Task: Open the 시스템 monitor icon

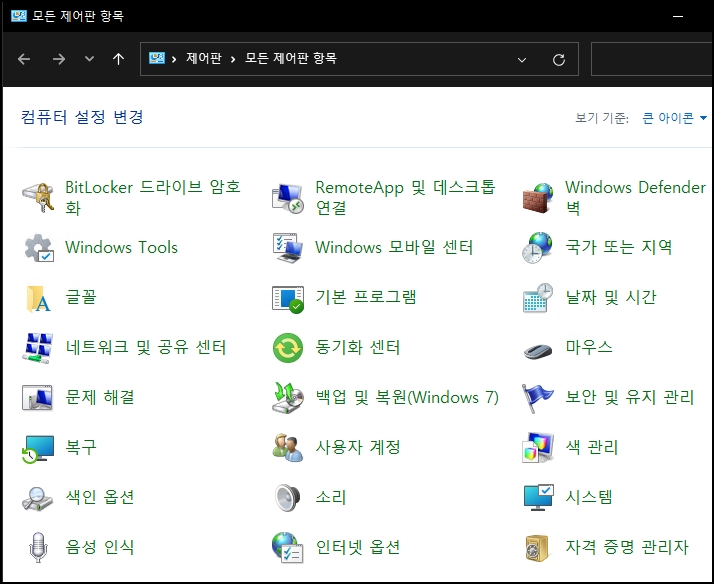Action: 538,498
